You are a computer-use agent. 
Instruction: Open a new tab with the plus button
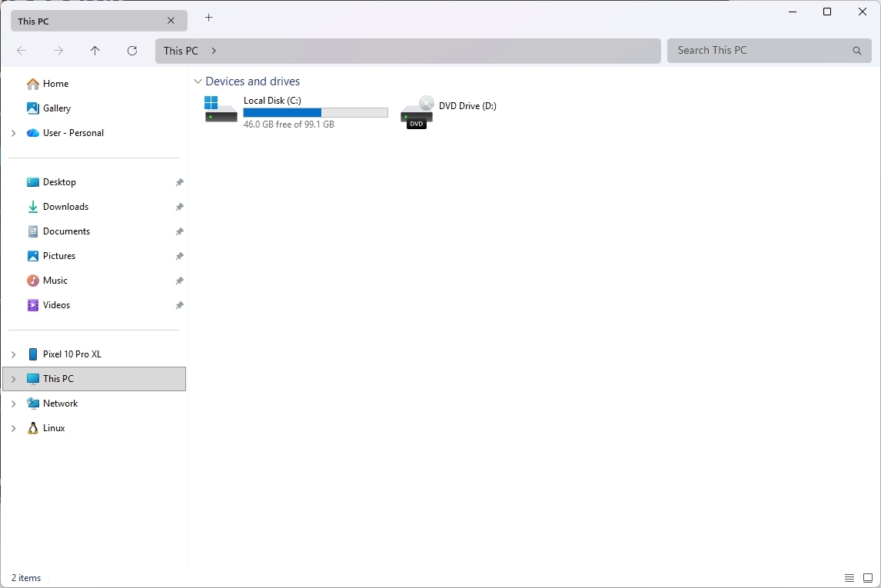(x=208, y=18)
